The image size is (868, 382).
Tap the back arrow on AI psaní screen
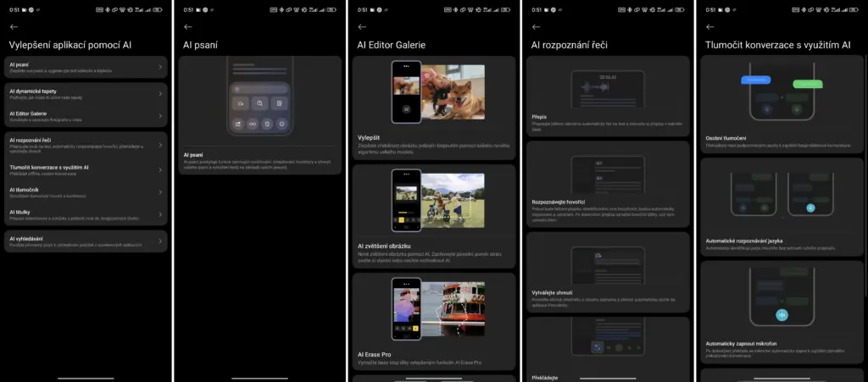(188, 27)
